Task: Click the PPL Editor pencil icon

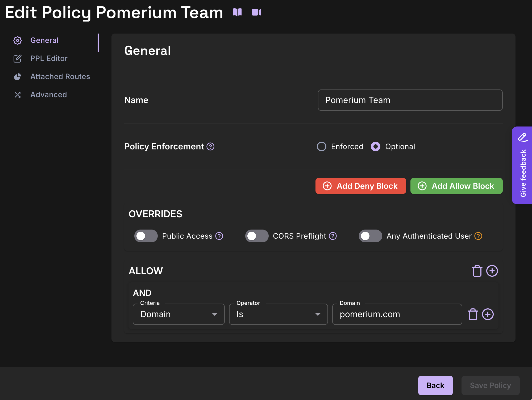Action: point(18,59)
